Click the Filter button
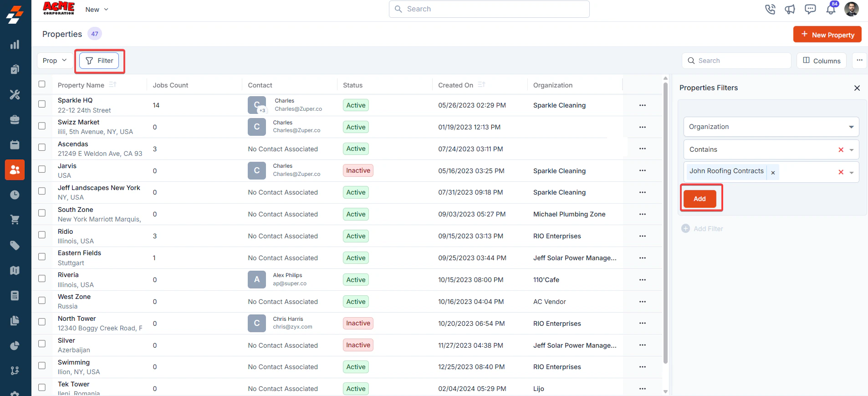 pyautogui.click(x=99, y=61)
